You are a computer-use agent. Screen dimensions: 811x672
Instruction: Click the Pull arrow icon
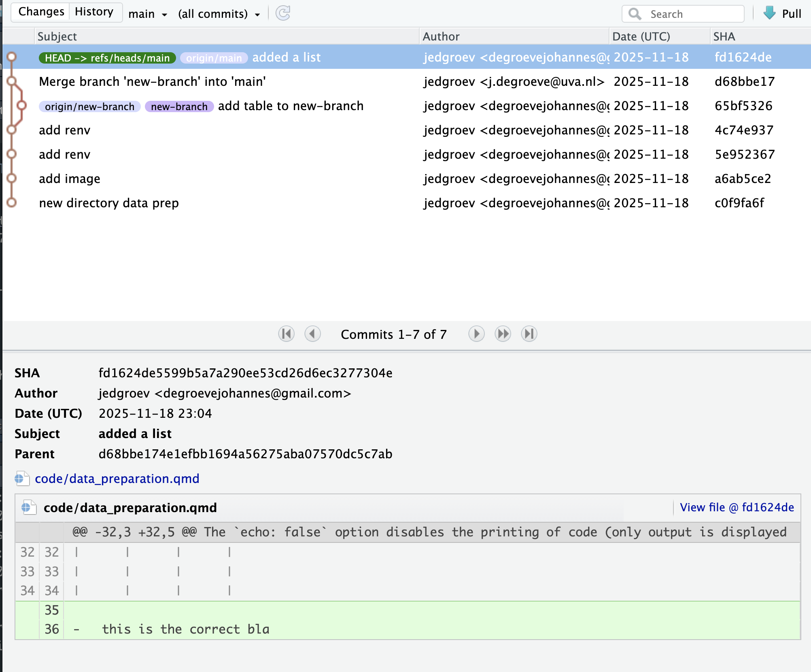(x=769, y=13)
